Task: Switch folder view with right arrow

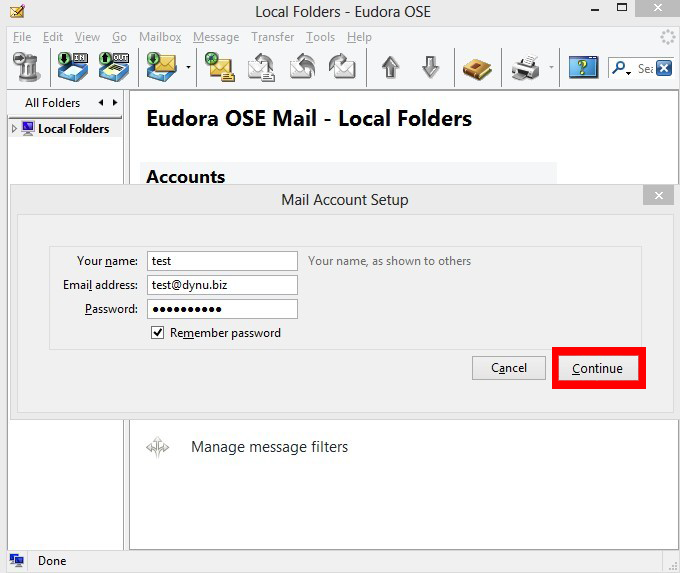Action: click(115, 103)
